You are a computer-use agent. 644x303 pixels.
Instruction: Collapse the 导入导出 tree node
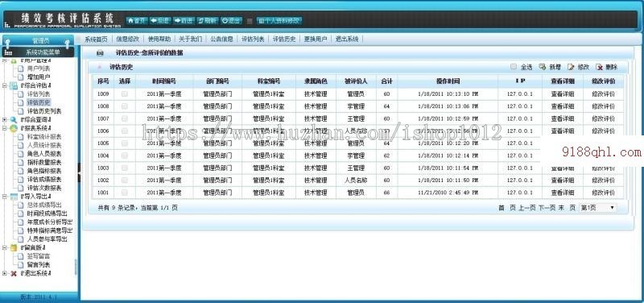click(5, 197)
